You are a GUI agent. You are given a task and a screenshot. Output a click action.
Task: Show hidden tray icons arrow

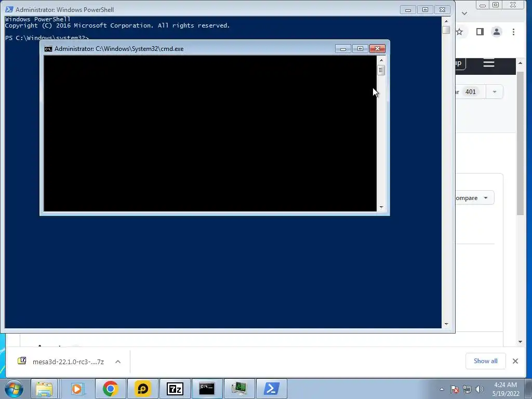click(442, 389)
